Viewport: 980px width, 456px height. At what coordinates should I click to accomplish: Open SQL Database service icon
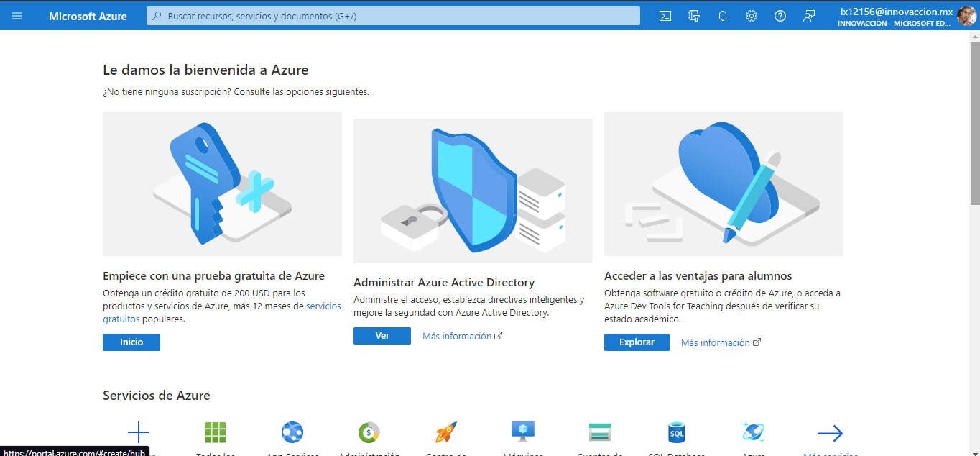676,432
